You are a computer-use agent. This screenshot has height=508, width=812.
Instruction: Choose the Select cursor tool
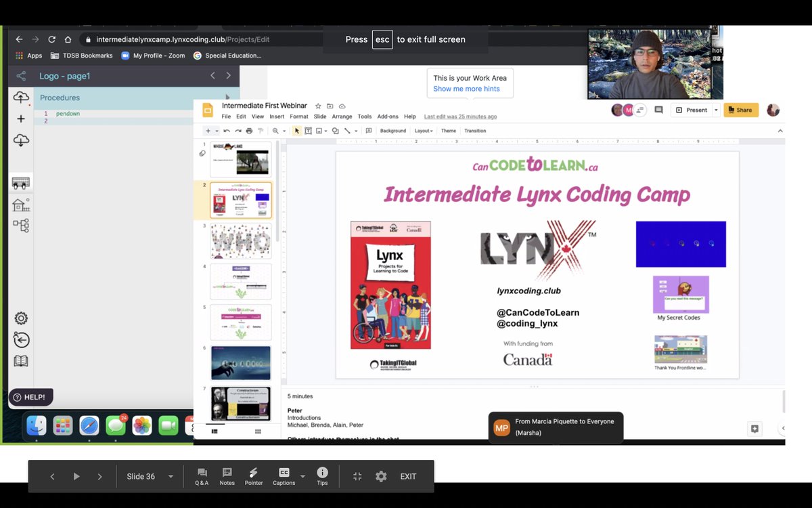point(297,131)
